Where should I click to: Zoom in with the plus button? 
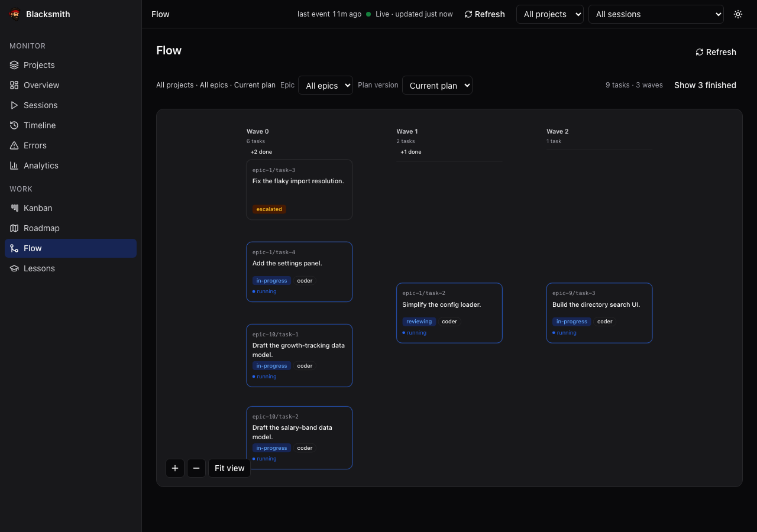(175, 468)
